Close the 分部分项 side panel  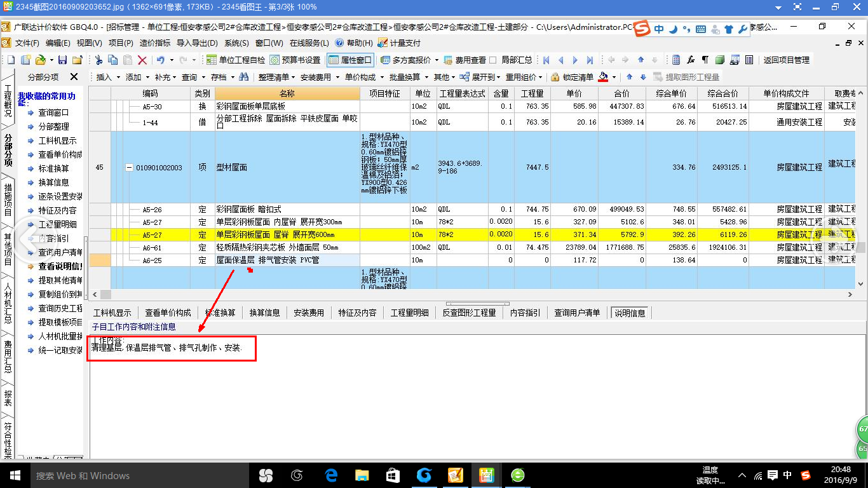(x=74, y=77)
